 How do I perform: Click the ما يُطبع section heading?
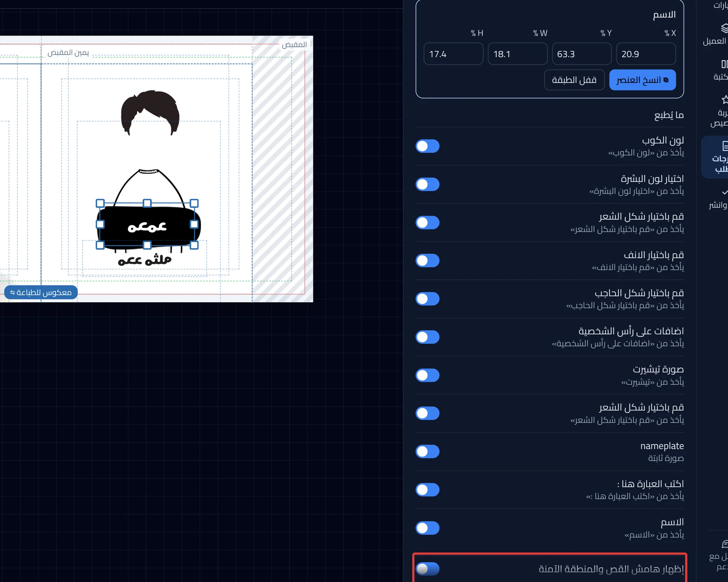(669, 115)
